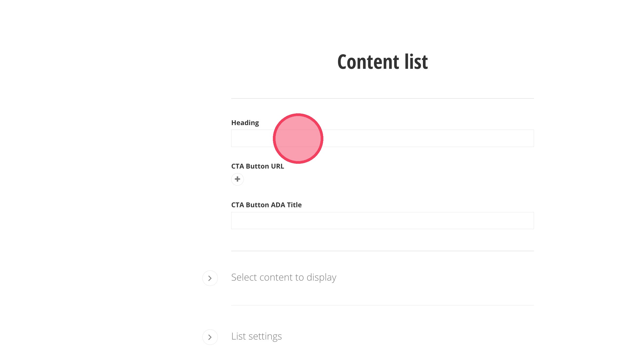Open the List settings heading text
The width and height of the screenshot is (644, 359).
coord(256,336)
